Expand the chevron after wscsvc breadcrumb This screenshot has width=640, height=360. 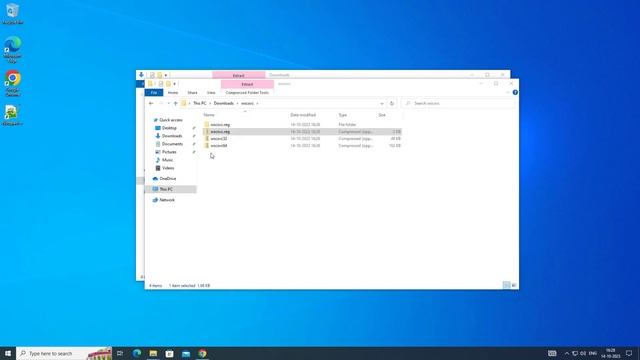point(258,104)
